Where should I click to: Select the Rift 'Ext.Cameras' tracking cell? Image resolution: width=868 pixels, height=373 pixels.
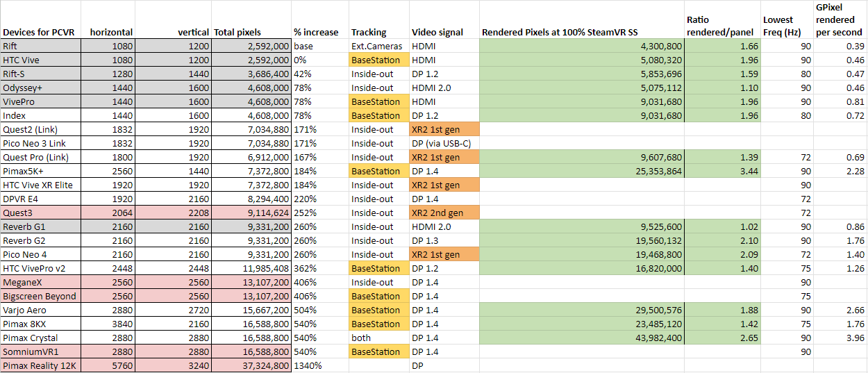pyautogui.click(x=379, y=46)
